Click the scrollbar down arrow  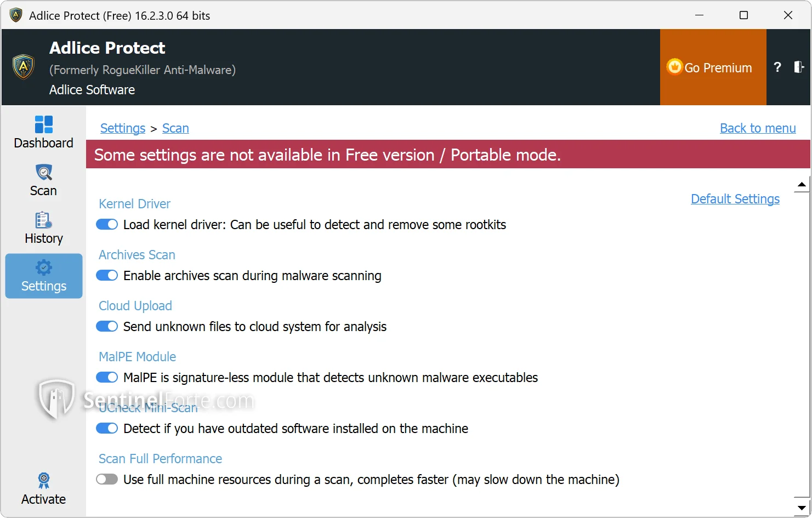802,507
